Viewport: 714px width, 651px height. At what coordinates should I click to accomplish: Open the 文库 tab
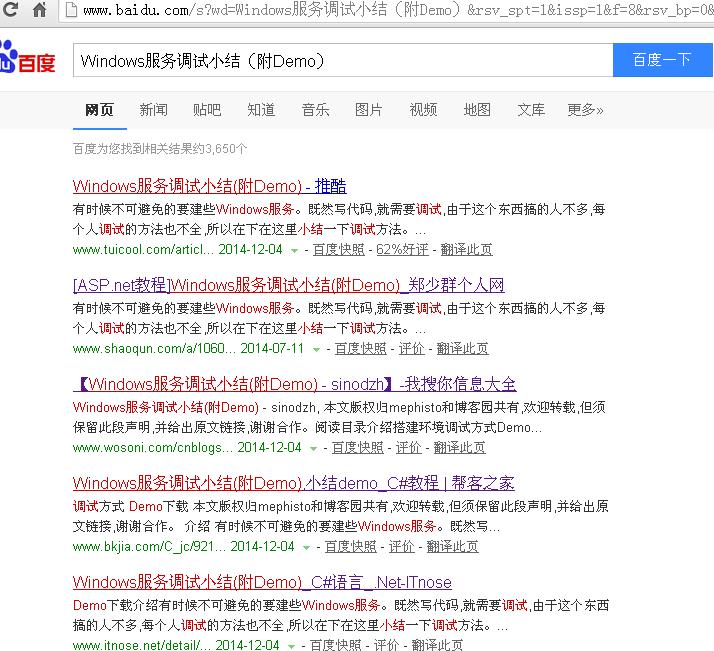tap(531, 110)
